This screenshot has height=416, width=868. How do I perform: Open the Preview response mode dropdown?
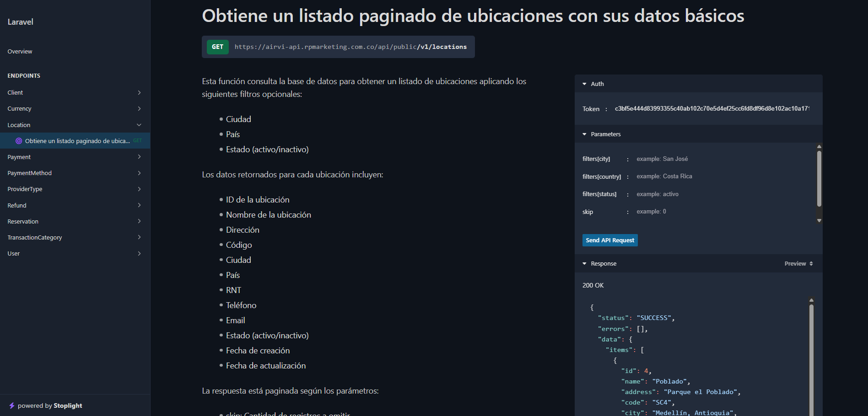pos(798,264)
